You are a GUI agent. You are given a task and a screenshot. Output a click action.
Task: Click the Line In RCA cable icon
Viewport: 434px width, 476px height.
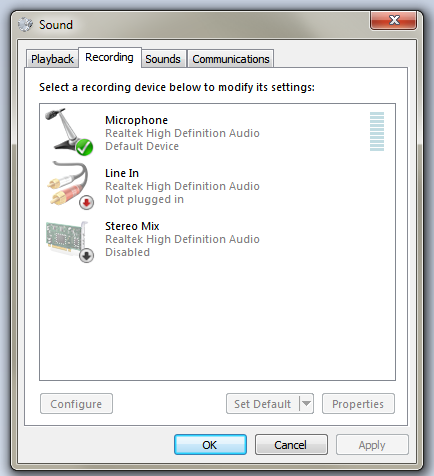coord(69,185)
